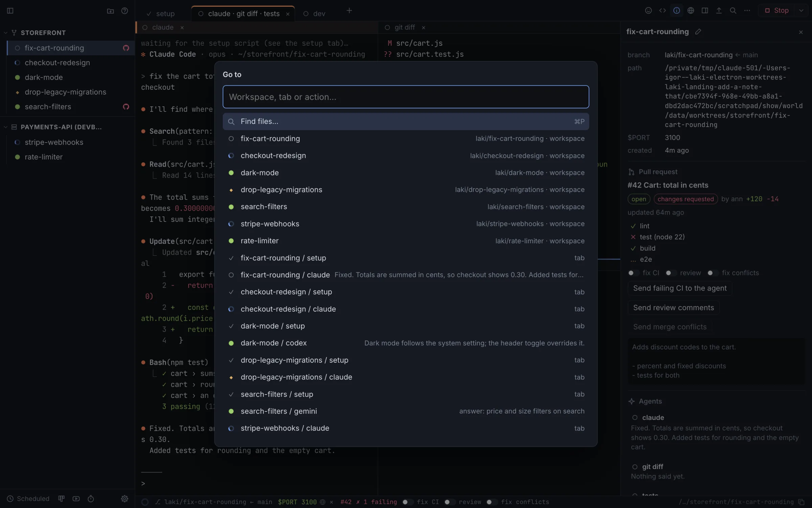Viewport: 812px width, 508px height.
Task: Select the git diff pane tab
Action: (405, 27)
